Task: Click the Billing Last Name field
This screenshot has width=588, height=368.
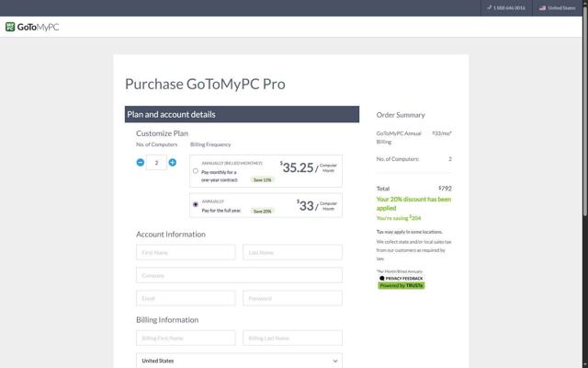Action: pos(292,338)
